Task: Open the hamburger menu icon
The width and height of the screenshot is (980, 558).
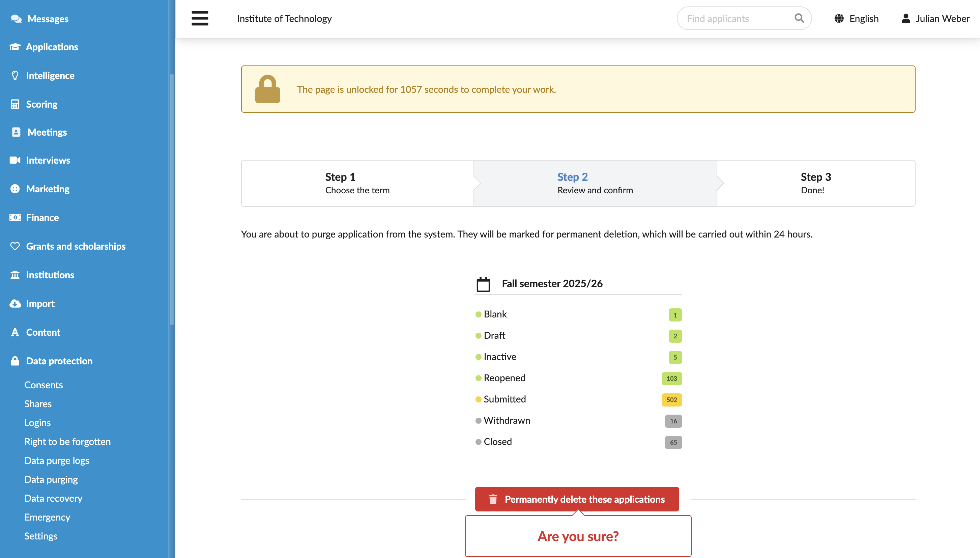Action: tap(200, 18)
